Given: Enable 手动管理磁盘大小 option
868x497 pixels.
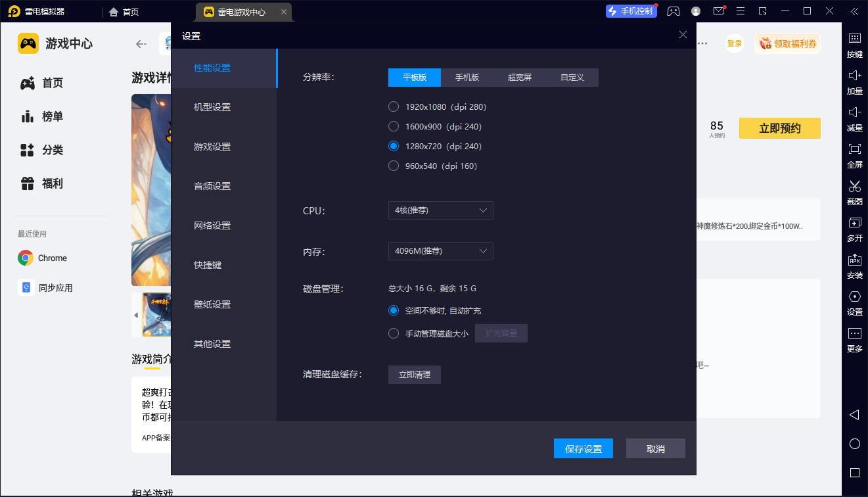Looking at the screenshot, I should [394, 333].
